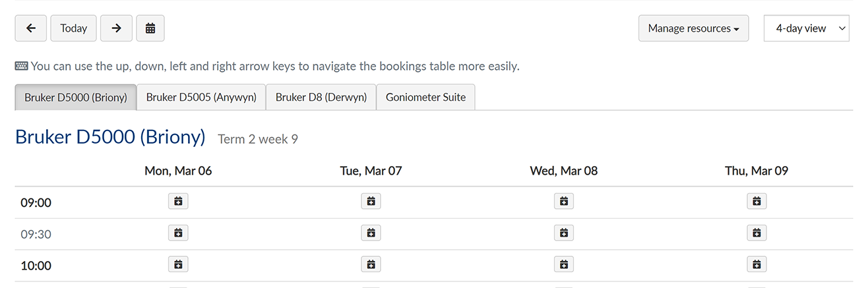
Task: Open the 4-day view selector
Action: pyautogui.click(x=806, y=28)
